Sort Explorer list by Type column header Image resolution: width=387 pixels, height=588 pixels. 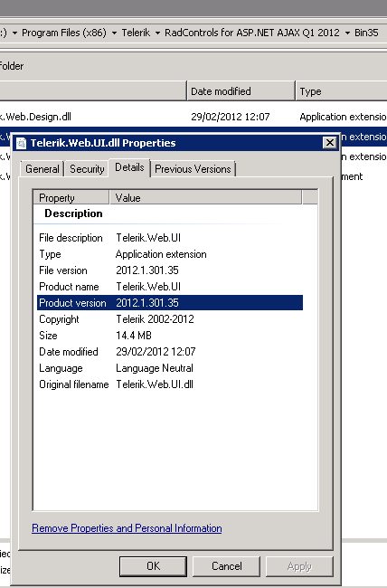point(341,91)
